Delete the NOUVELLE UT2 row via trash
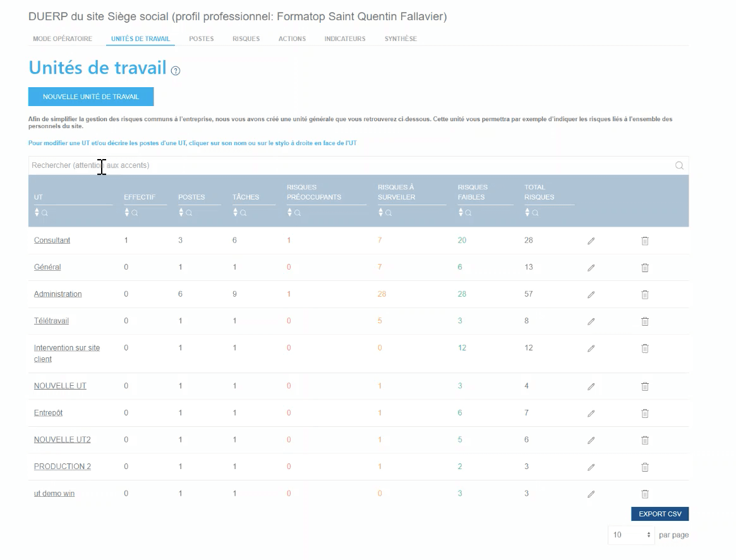The width and height of the screenshot is (736, 560). (x=645, y=441)
